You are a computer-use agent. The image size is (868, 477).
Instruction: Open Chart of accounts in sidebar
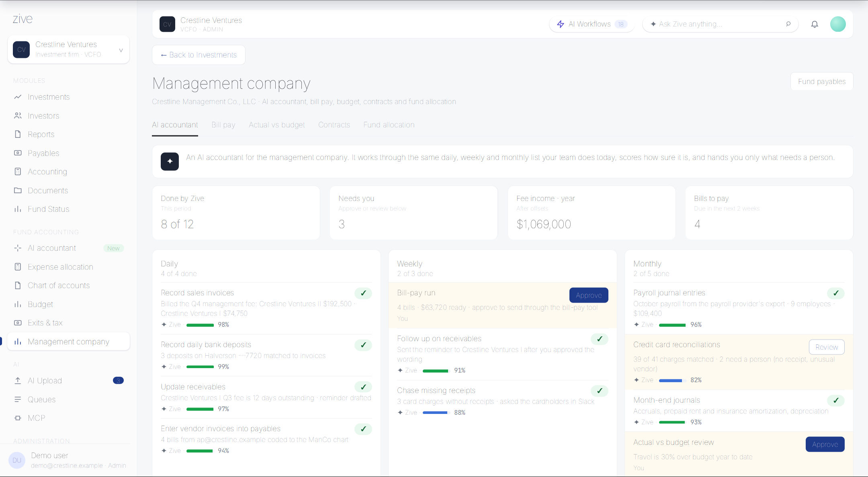tap(68, 285)
